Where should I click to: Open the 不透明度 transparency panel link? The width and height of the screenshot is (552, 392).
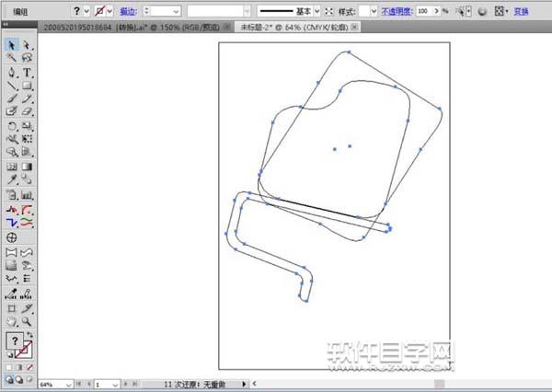(x=396, y=12)
